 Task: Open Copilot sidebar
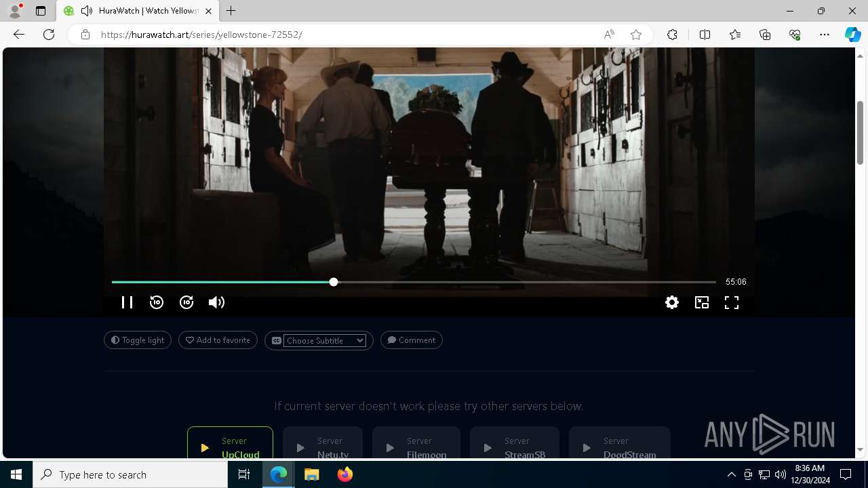[x=852, y=35]
